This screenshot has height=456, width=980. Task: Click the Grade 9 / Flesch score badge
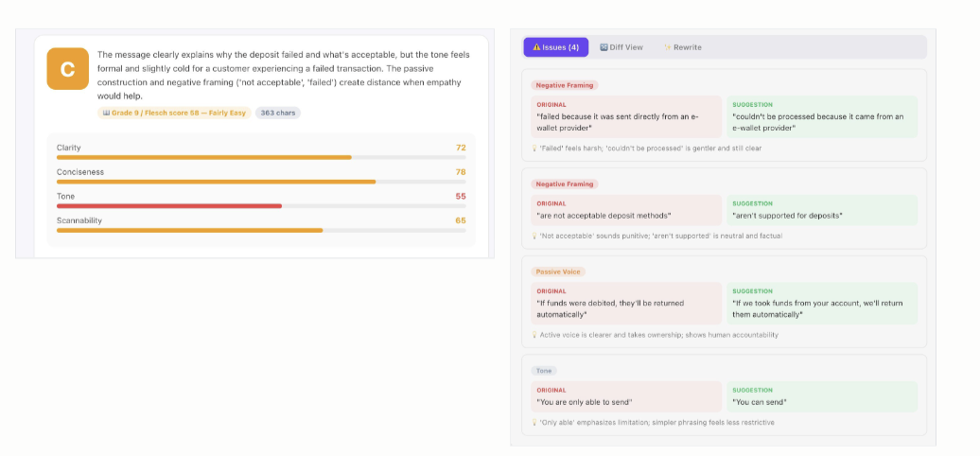click(x=174, y=114)
